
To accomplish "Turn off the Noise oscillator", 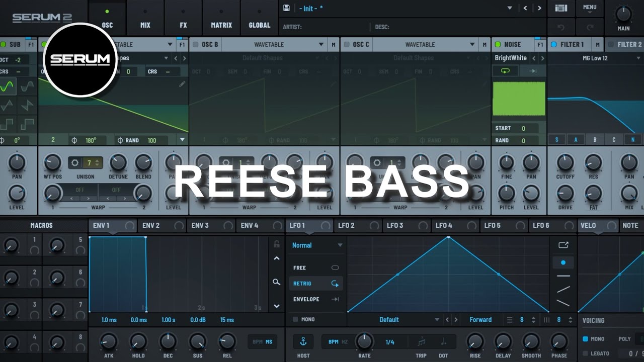I will click(498, 44).
